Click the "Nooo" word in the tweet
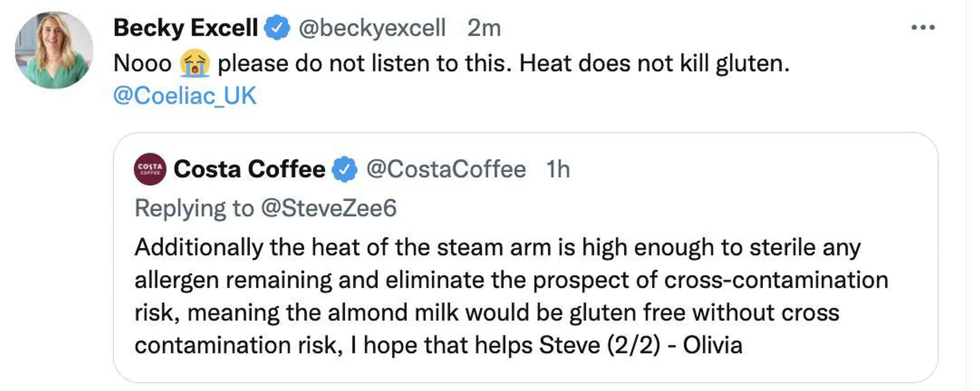 coord(143,63)
